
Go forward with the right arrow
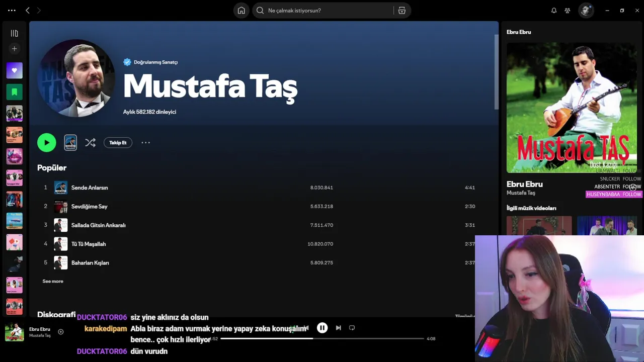pyautogui.click(x=39, y=10)
